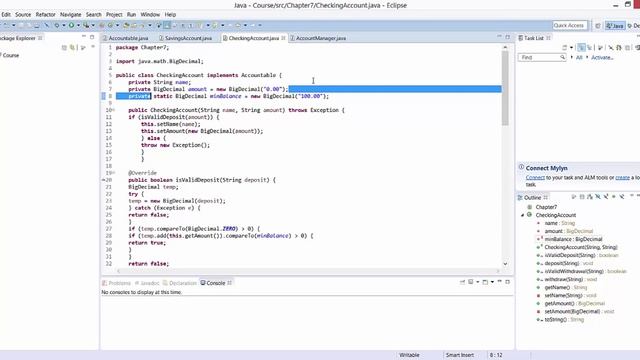Click search magnifier in Task List Find
640x360 pixels.
click(562, 58)
